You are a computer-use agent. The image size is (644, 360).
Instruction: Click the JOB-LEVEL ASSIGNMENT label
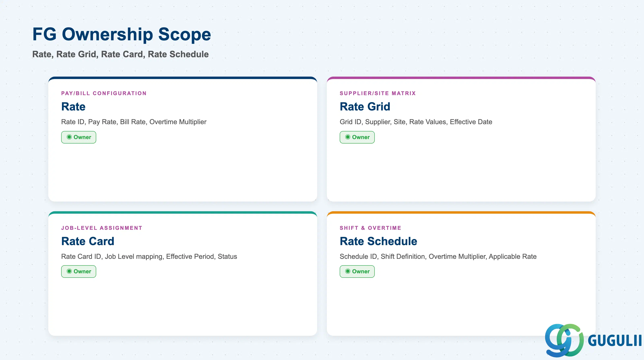[x=102, y=228]
